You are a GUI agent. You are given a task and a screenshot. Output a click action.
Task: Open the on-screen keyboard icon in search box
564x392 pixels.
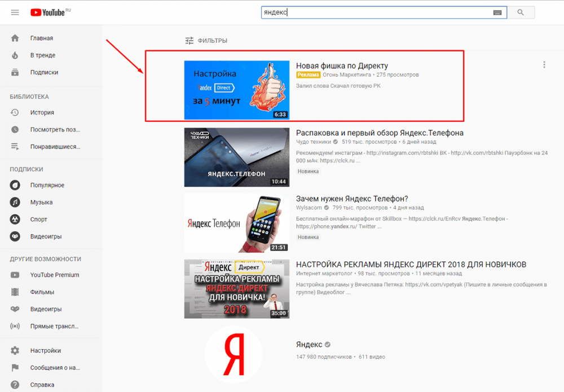click(497, 12)
